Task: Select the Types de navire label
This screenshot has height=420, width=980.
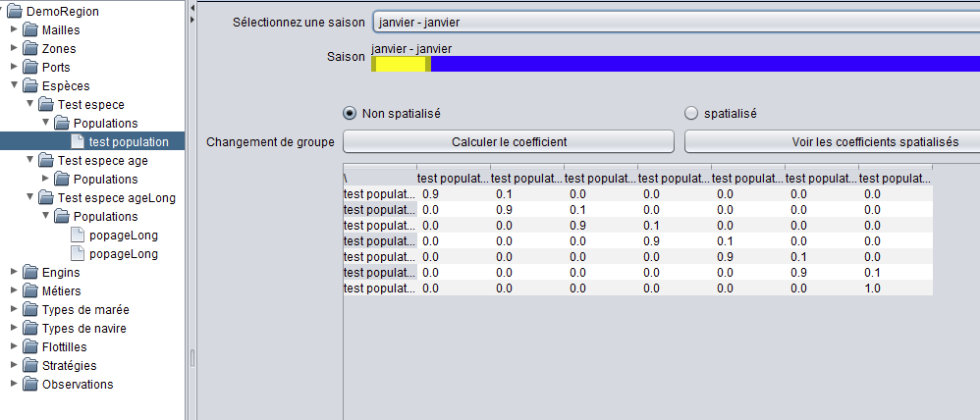Action: (x=84, y=329)
